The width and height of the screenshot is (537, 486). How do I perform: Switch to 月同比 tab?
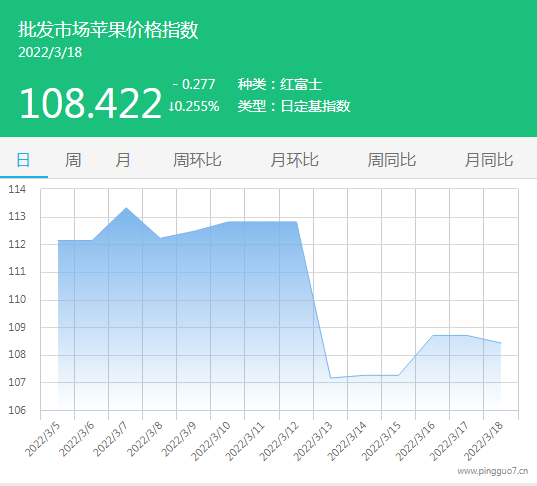click(x=489, y=160)
